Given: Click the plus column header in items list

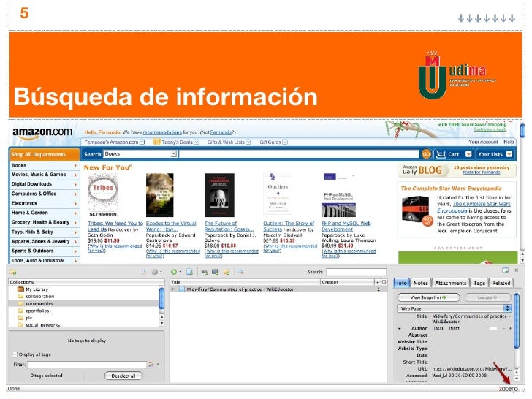Looking at the screenshot, I should pos(378,282).
